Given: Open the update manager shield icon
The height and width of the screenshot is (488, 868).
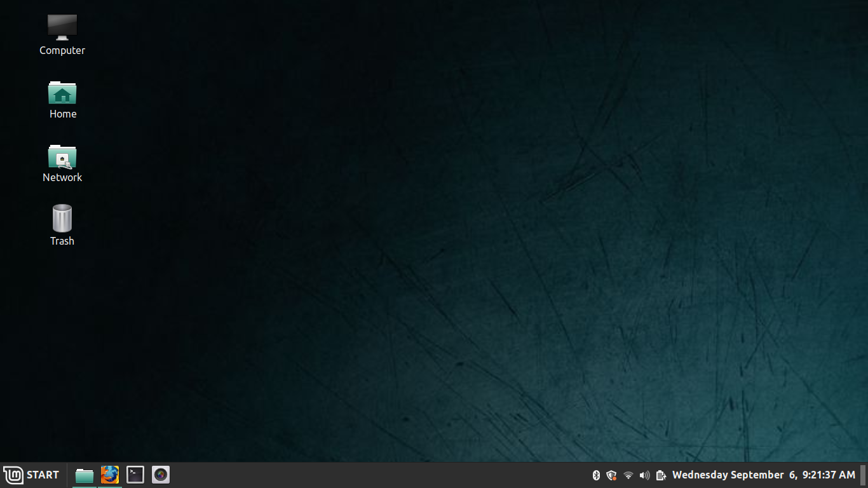Looking at the screenshot, I should click(611, 475).
